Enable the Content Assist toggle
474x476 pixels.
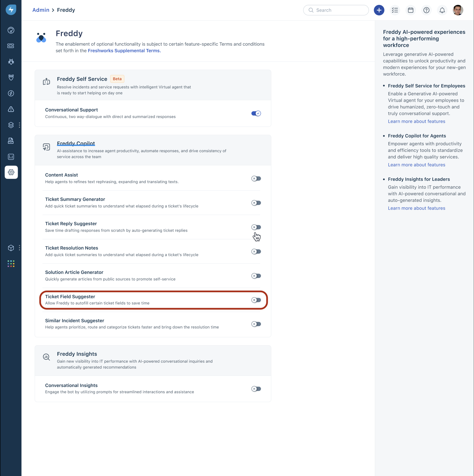tap(256, 179)
